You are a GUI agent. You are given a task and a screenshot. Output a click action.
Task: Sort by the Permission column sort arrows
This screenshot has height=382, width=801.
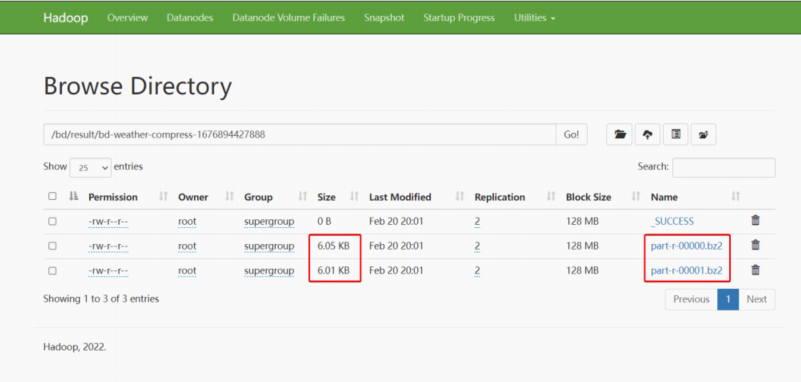(x=163, y=197)
